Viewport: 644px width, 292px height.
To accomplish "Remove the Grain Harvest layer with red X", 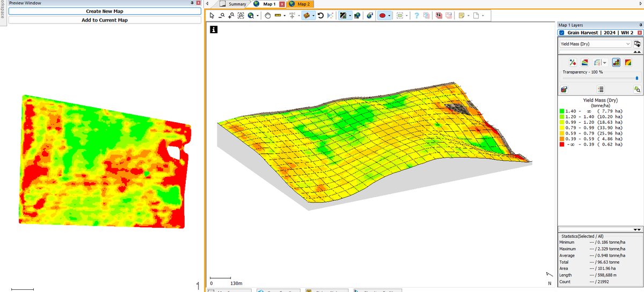I will coord(639,33).
